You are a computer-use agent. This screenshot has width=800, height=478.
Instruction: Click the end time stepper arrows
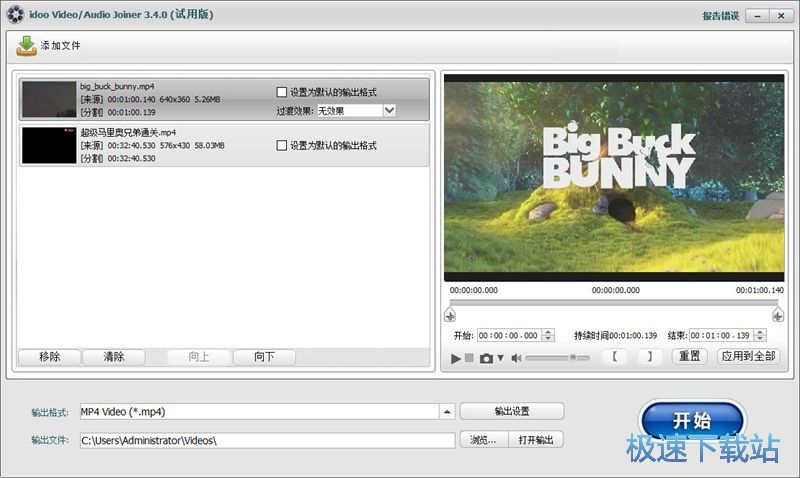[760, 335]
